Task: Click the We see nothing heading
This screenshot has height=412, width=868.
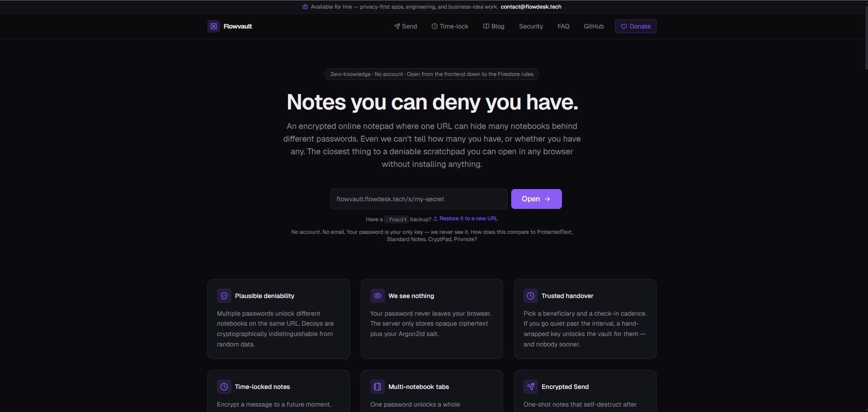Action: 411,296
